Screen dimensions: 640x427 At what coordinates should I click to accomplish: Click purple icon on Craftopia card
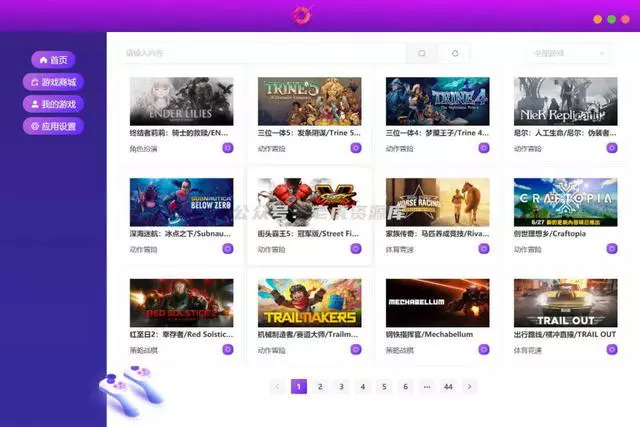tap(612, 249)
